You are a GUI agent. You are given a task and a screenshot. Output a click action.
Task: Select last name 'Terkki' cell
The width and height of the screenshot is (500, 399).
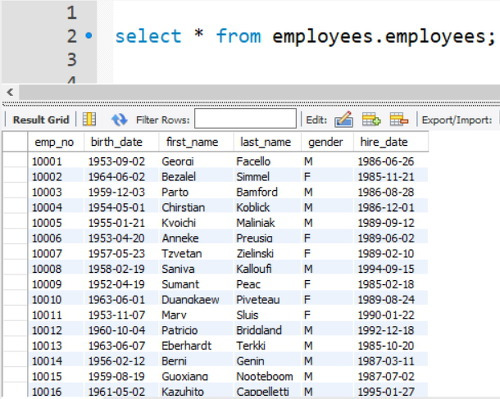(x=267, y=346)
